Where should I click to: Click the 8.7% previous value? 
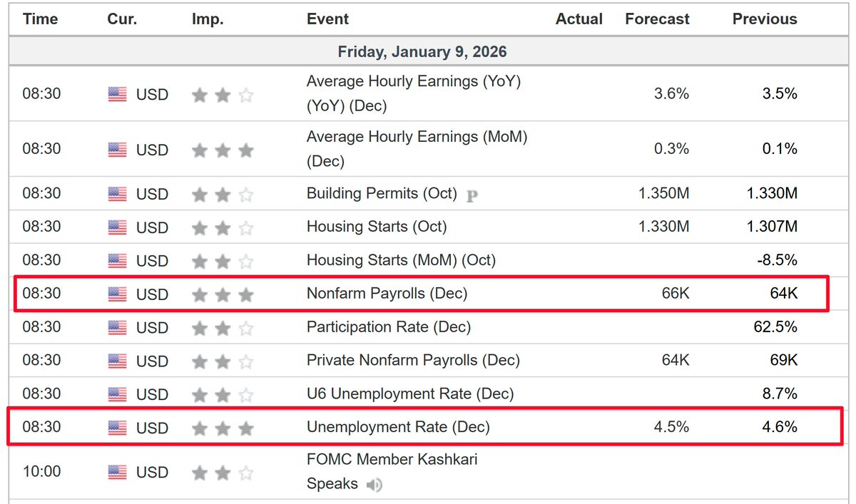tap(779, 394)
